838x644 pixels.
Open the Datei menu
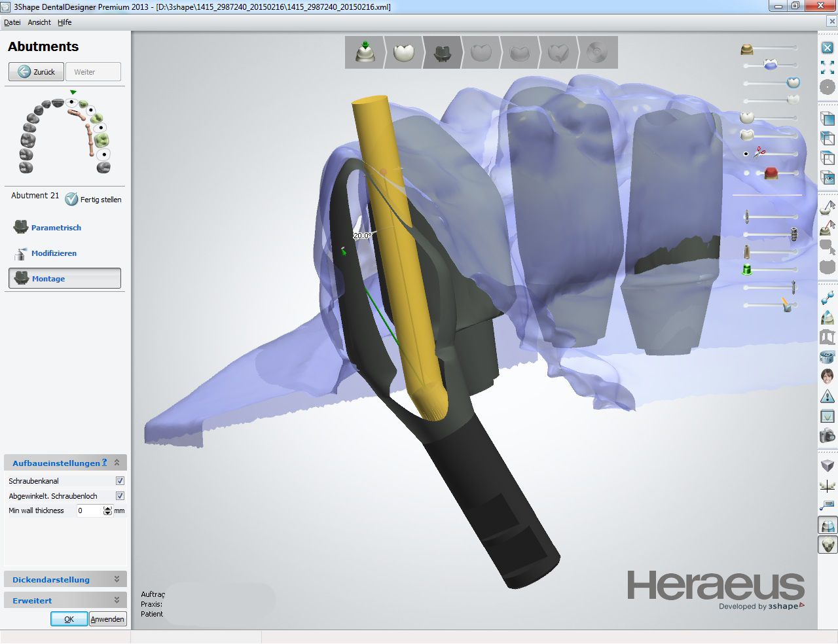[12, 22]
